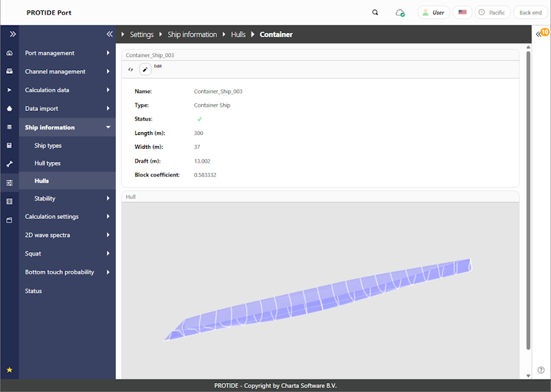Select the block coefficient value 0.583332
The width and height of the screenshot is (551, 392).
205,175
